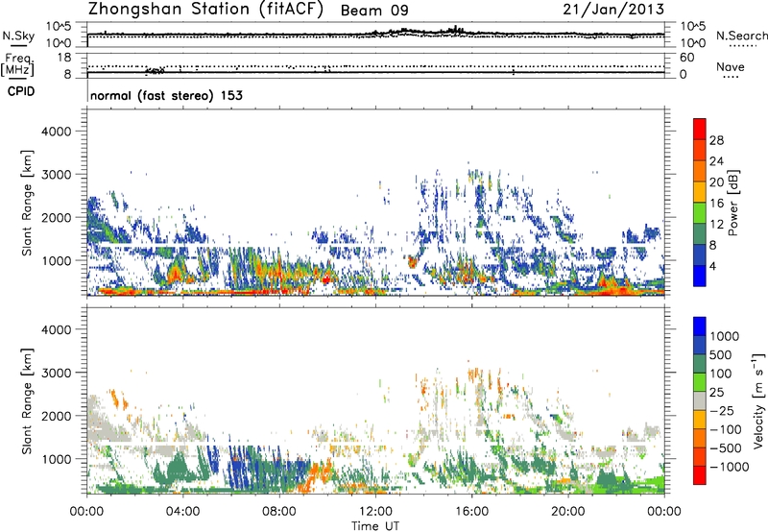Click the 'Power [dB]' color bar label
The width and height of the screenshot is (768, 532).
tap(732, 203)
